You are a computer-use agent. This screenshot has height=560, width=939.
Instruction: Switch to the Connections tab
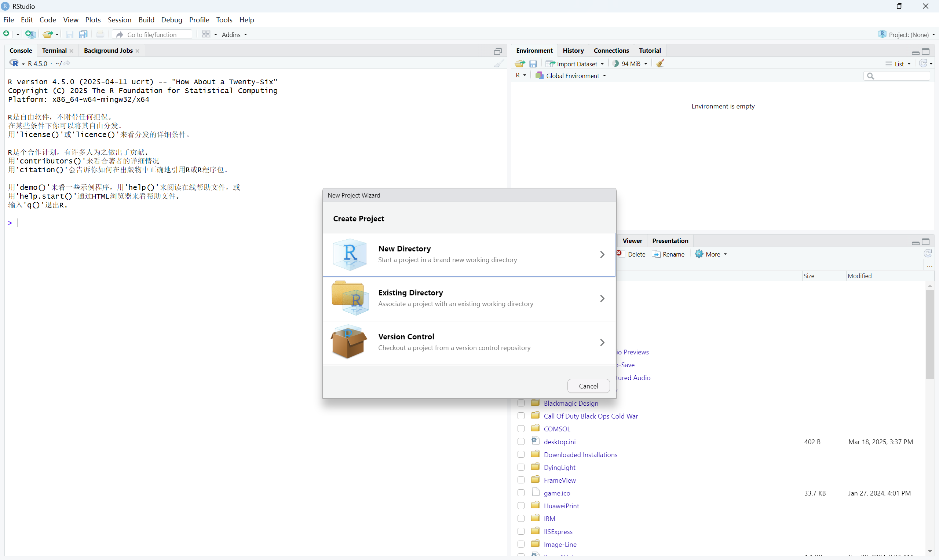611,51
